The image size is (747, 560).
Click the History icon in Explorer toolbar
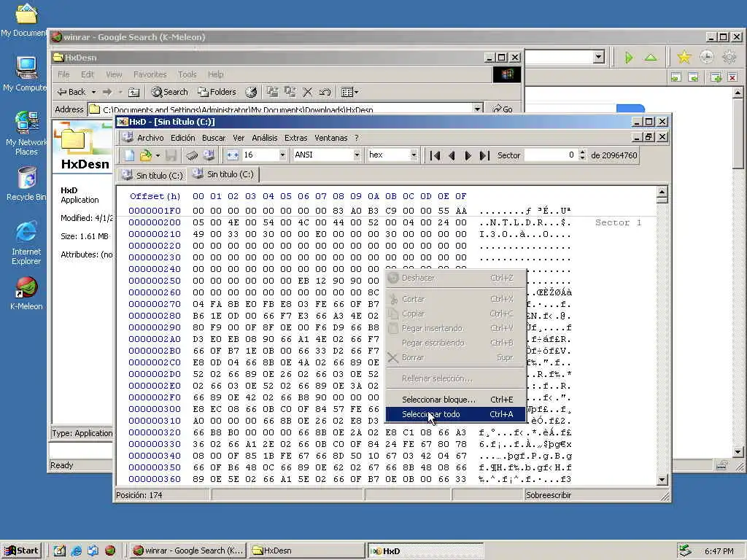point(251,92)
